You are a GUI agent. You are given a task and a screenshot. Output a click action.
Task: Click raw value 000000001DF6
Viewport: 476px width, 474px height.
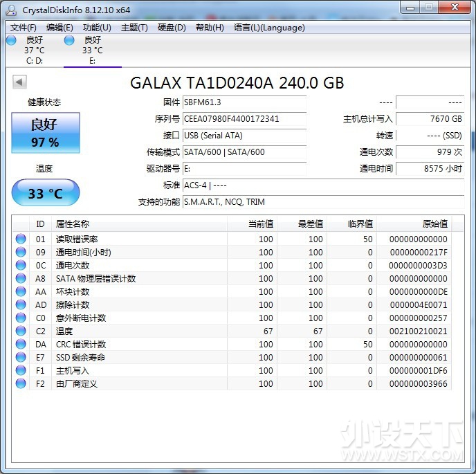click(x=419, y=371)
